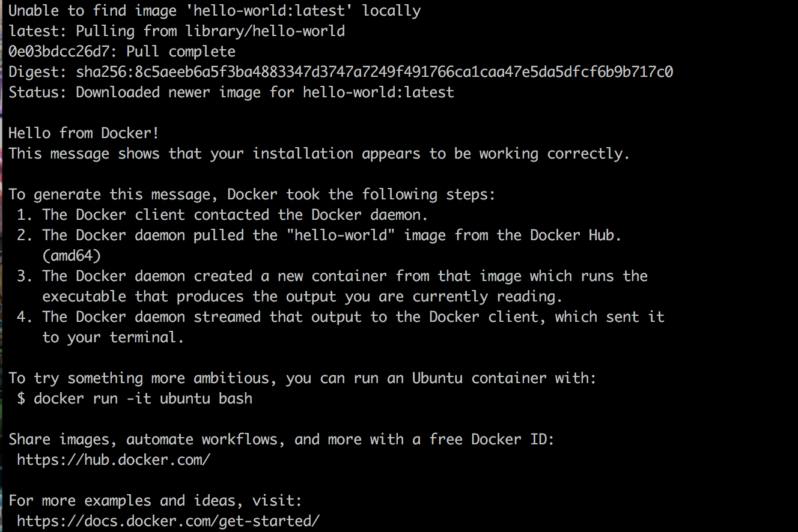
Task: Click the '(amd64)' architecture text
Action: (x=72, y=256)
